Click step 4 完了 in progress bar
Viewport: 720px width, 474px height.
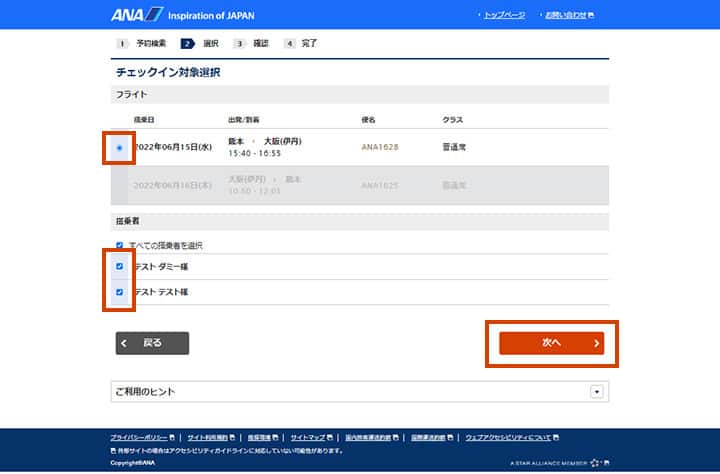point(300,44)
